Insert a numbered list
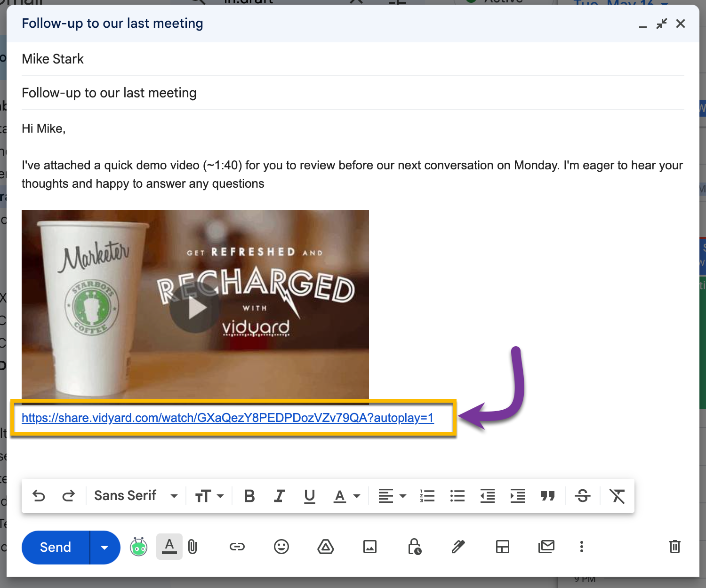Viewport: 706px width, 588px height. 427,496
